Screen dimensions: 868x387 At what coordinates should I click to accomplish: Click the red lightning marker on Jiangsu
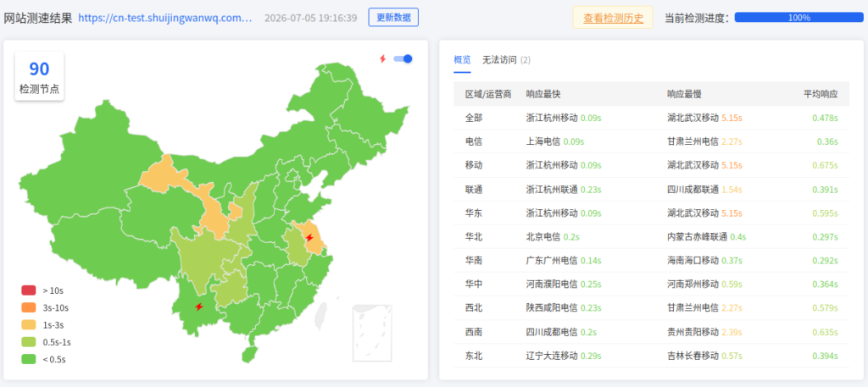coord(309,238)
